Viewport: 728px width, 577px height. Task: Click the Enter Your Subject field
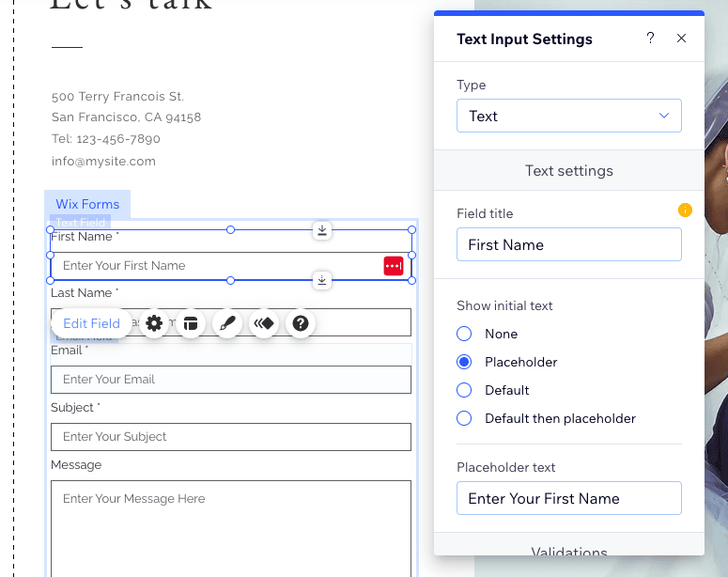[231, 437]
